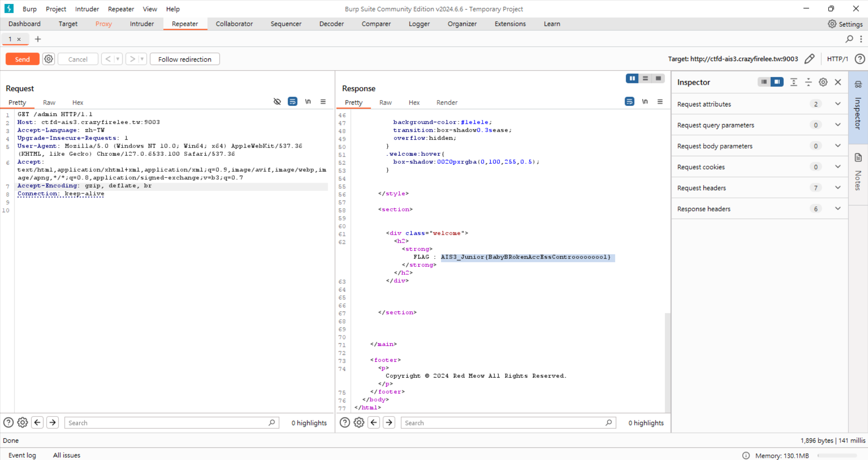Open the Intruder menu in the menu bar
The height and width of the screenshot is (460, 868).
coord(87,9)
